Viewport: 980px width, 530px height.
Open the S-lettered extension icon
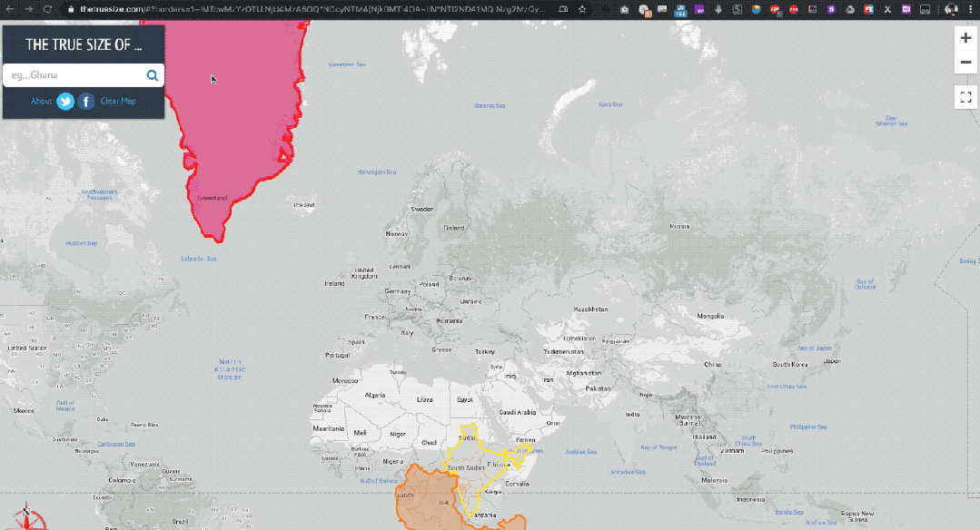tap(737, 9)
